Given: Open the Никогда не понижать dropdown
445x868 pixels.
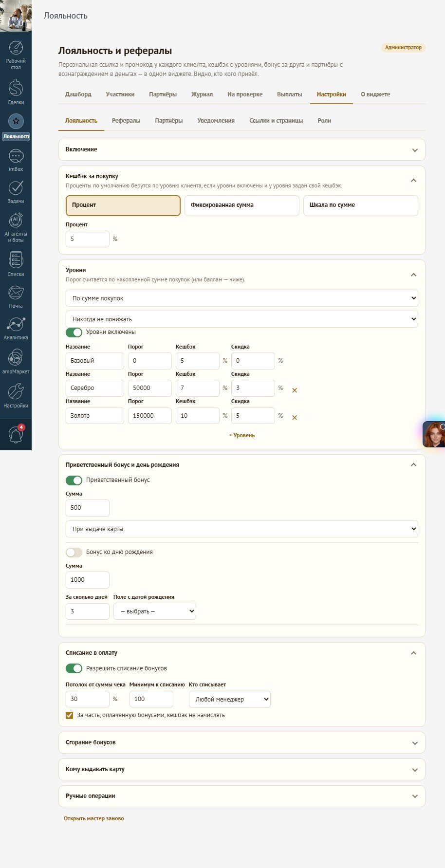Looking at the screenshot, I should (x=242, y=319).
